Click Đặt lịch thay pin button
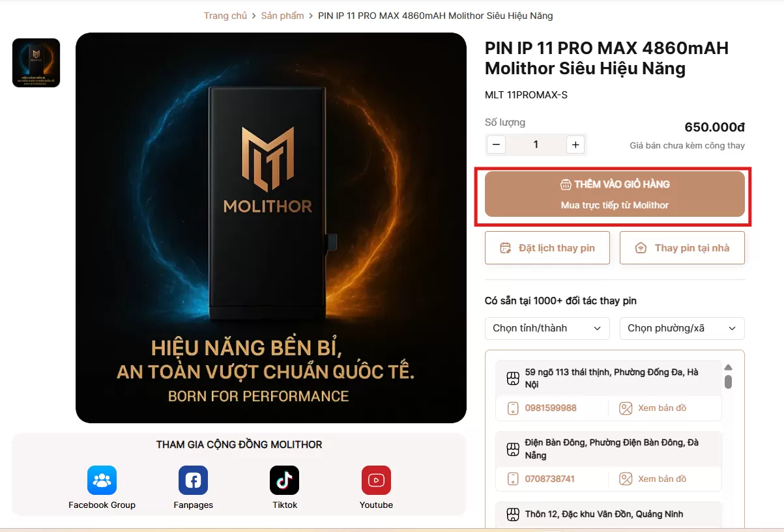Viewport: 784px width, 532px height. 547,247
